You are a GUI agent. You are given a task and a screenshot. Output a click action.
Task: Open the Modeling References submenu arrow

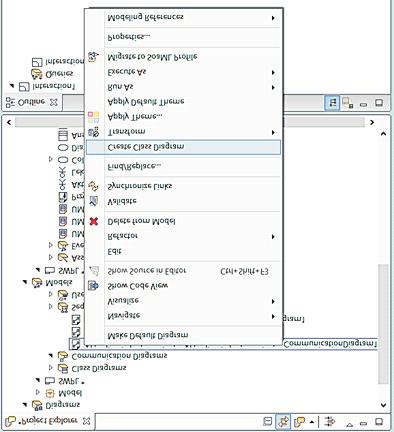[273, 18]
